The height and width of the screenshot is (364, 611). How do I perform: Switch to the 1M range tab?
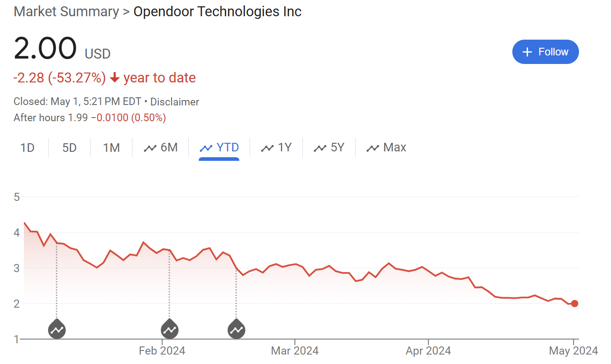click(111, 147)
